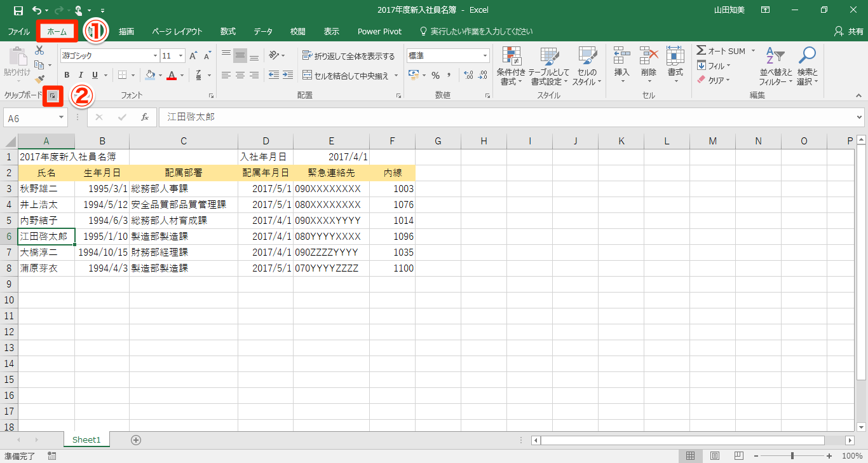Click the macro recording icon in status bar
The width and height of the screenshot is (868, 463).
click(51, 455)
